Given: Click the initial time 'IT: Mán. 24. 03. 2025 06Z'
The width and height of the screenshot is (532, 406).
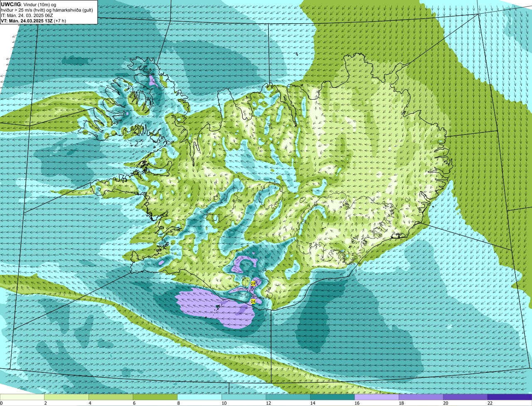Looking at the screenshot, I should 27,15.
